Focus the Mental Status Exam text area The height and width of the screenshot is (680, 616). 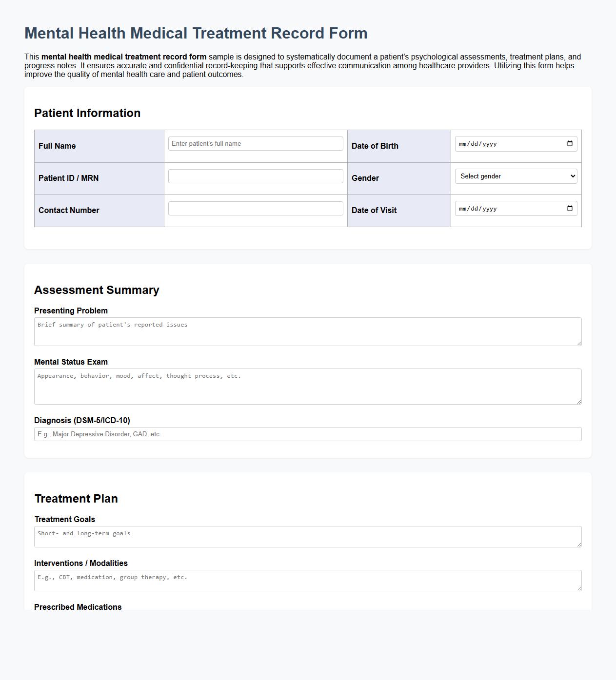[308, 386]
